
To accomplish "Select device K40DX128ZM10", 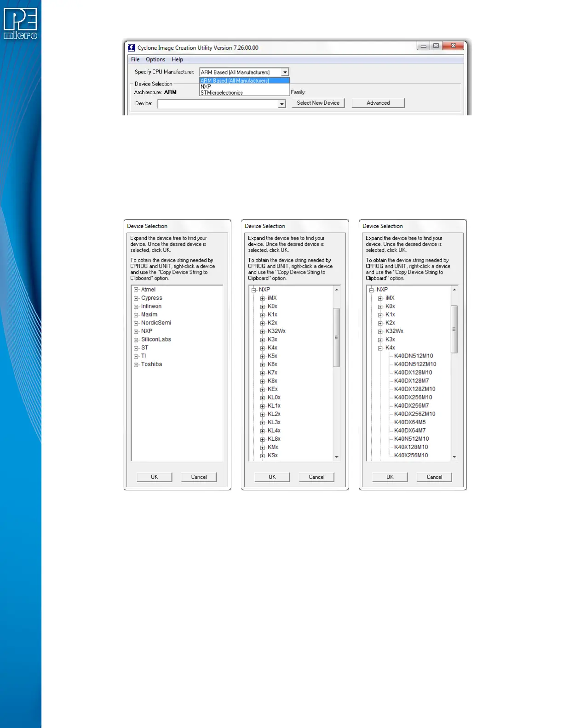I will 414,389.
